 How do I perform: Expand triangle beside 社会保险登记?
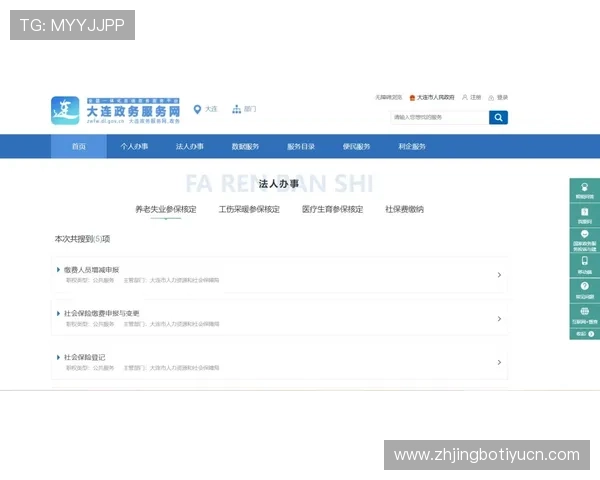(x=58, y=357)
